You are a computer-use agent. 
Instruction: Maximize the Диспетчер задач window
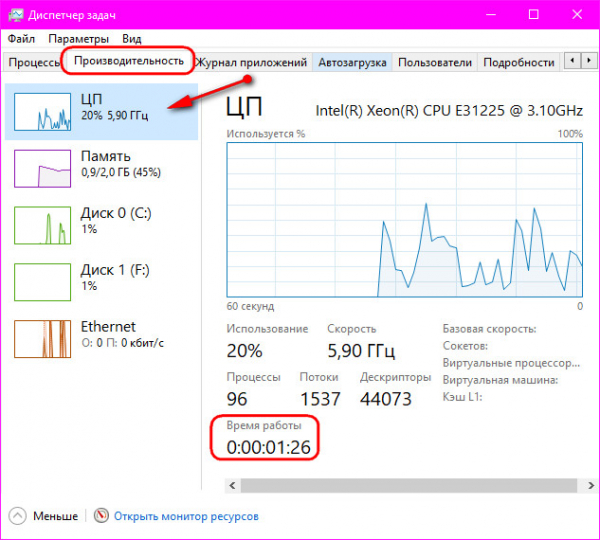[534, 15]
